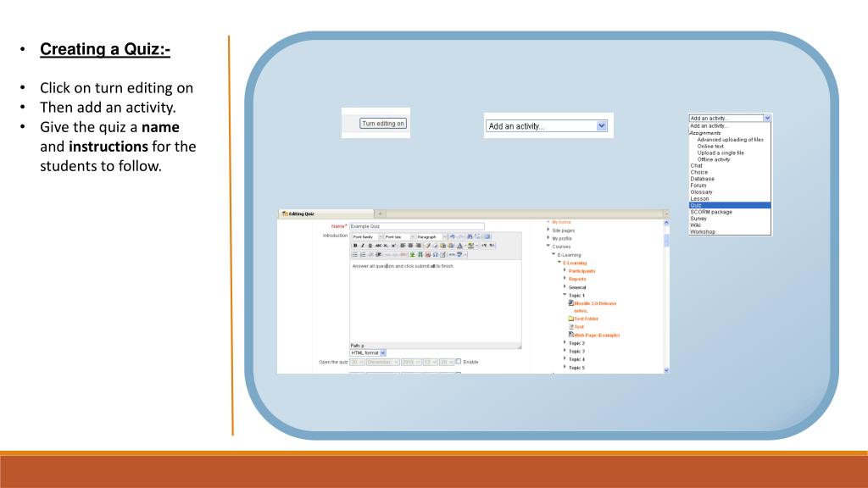
Task: Open the Test Folder link
Action: point(587,319)
